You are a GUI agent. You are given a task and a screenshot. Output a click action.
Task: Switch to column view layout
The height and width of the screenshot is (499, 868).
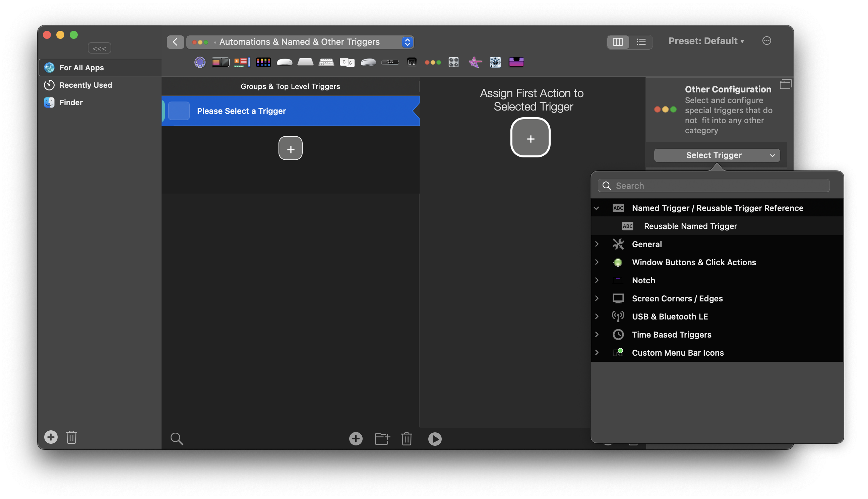618,42
